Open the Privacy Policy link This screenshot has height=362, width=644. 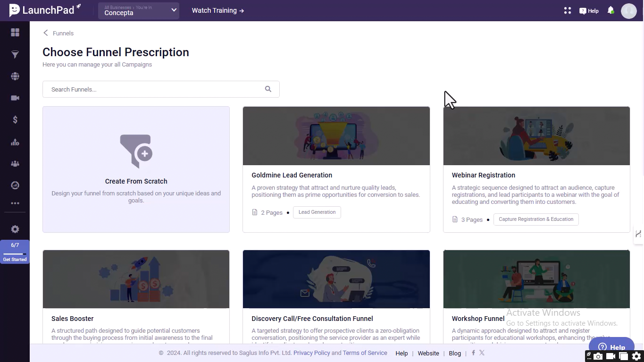312,353
